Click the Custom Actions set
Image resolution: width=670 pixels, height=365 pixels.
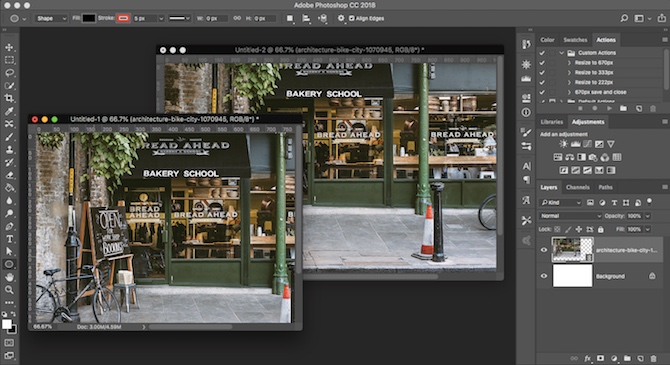pos(597,53)
